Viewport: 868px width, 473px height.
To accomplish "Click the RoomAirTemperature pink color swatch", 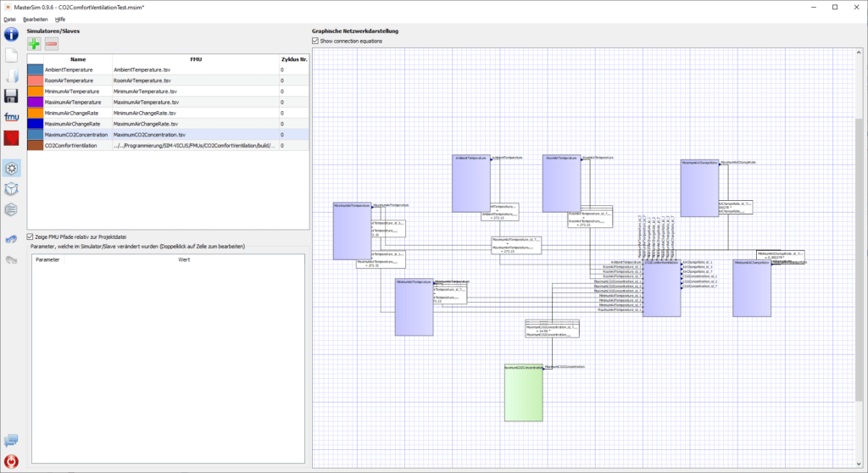I will click(36, 81).
